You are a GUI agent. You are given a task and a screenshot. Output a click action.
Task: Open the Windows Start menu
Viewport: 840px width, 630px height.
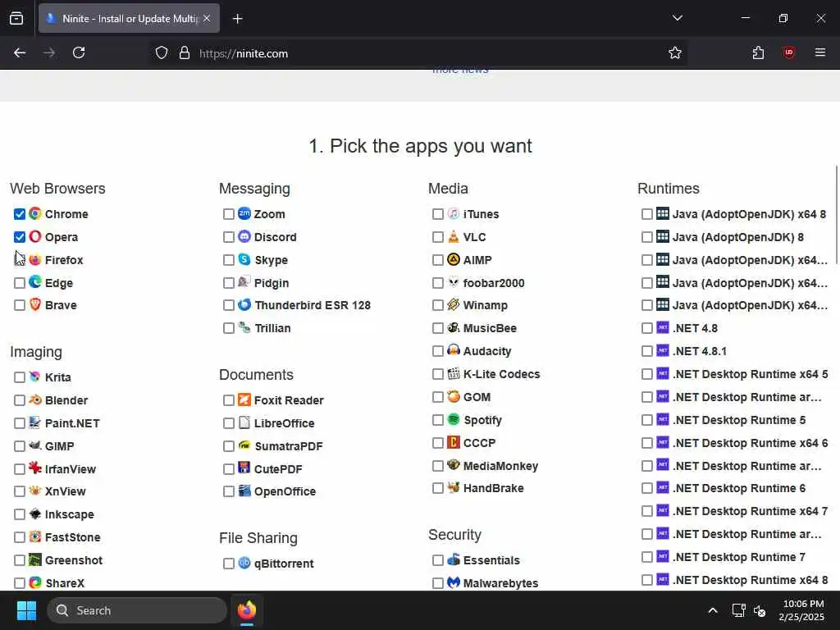click(x=26, y=610)
